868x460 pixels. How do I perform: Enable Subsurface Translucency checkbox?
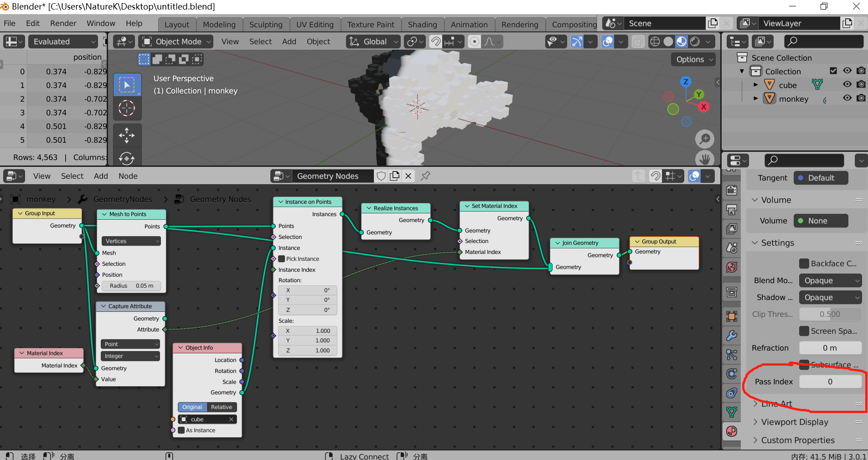coord(804,364)
